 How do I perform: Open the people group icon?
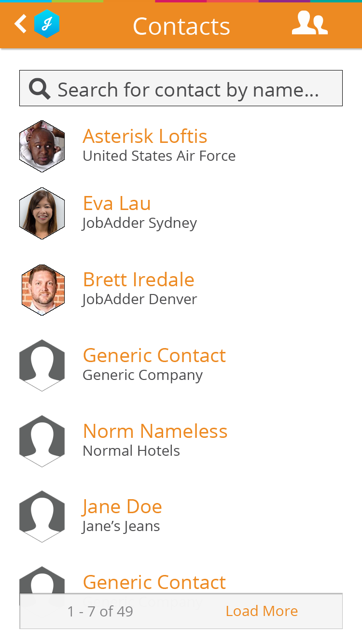(309, 24)
